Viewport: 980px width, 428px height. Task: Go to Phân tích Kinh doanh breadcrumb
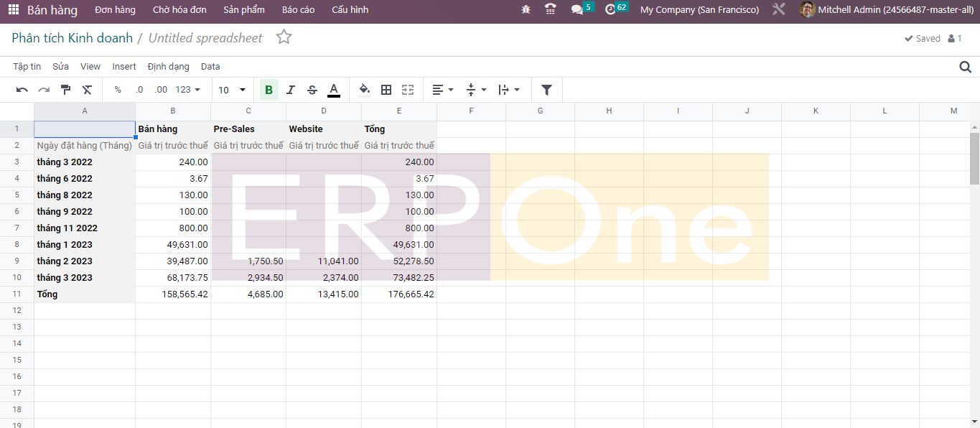pos(72,38)
